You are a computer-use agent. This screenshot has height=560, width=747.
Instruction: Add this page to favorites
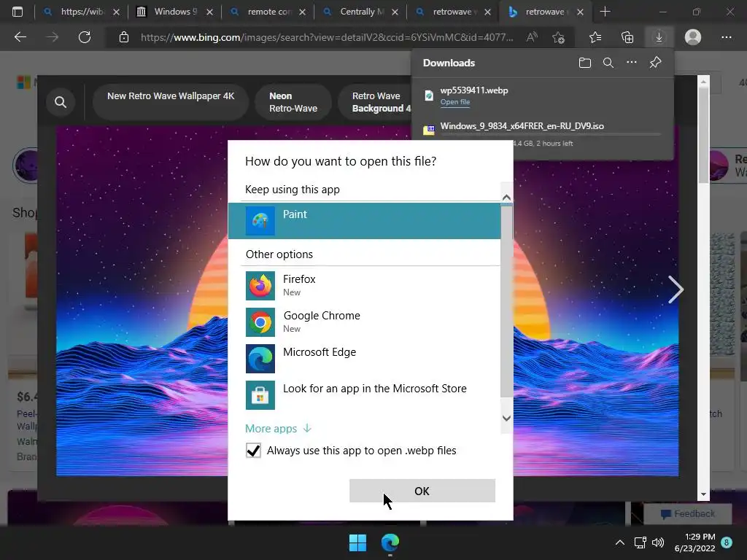558,37
